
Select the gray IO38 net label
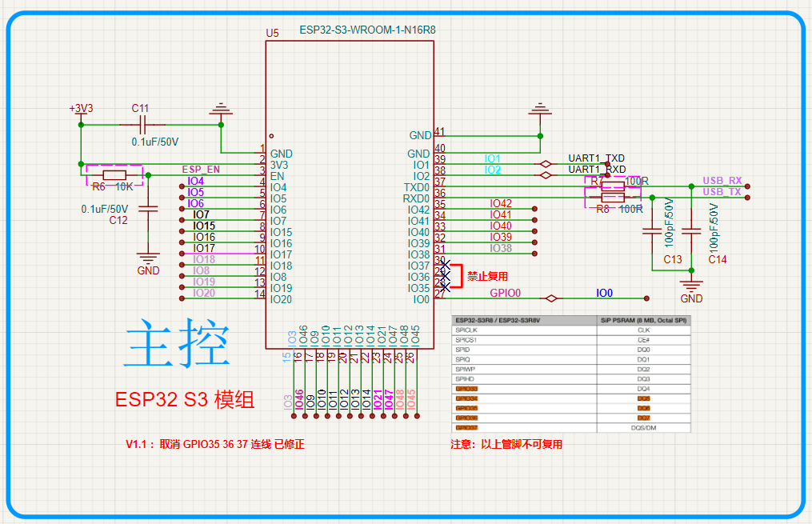point(501,249)
